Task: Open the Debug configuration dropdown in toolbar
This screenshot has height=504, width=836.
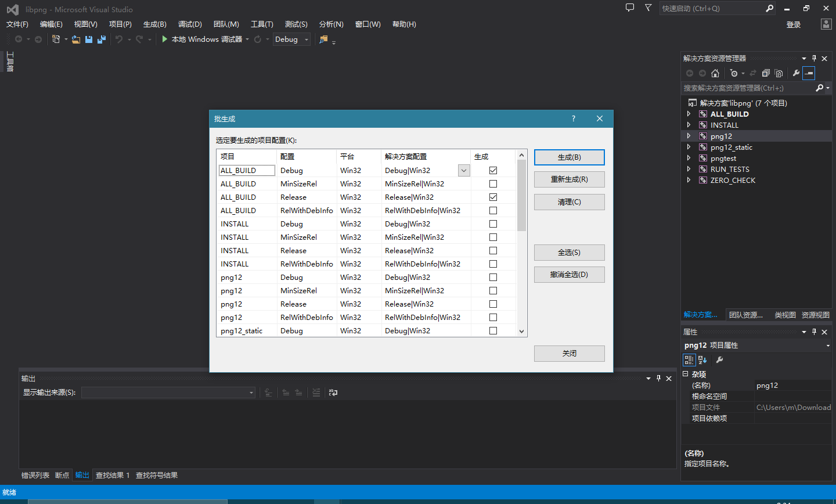Action: click(x=306, y=39)
